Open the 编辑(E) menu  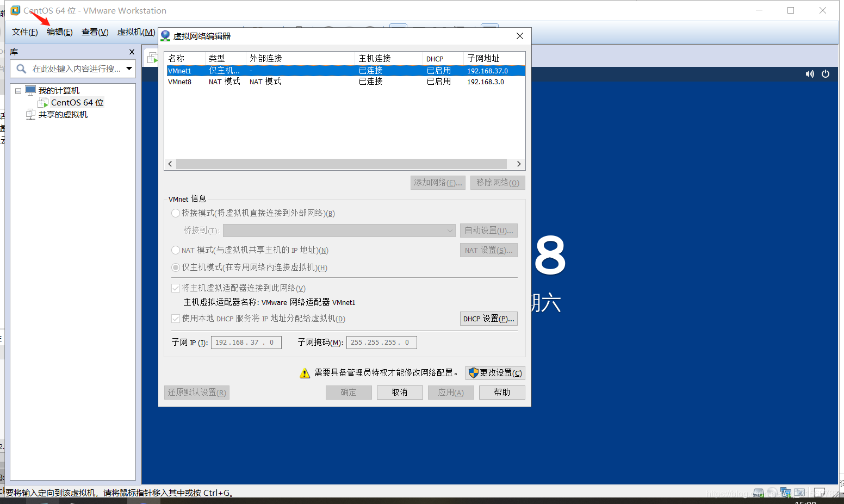(x=60, y=32)
